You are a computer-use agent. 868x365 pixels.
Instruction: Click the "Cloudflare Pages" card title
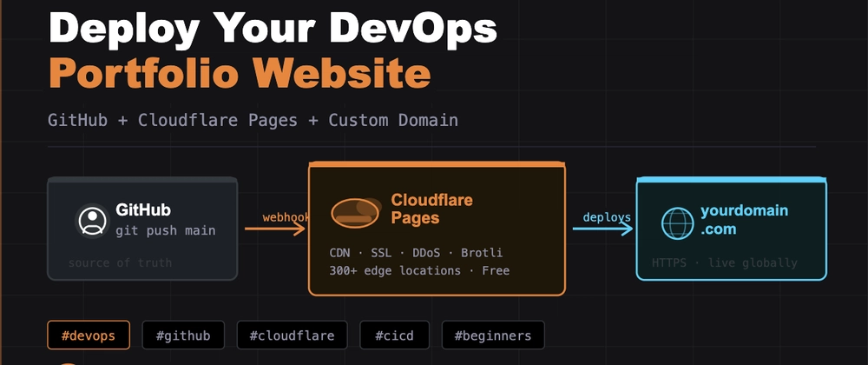pos(431,209)
